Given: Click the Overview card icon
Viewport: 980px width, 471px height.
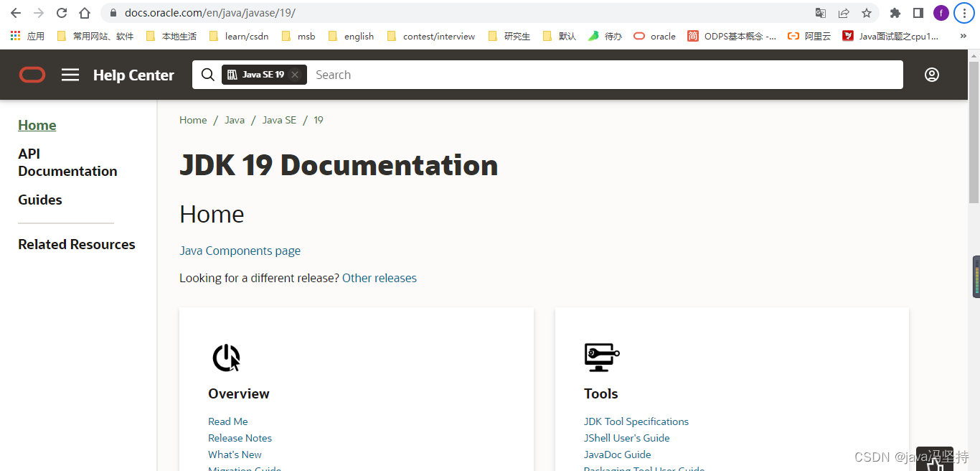Looking at the screenshot, I should pos(227,358).
